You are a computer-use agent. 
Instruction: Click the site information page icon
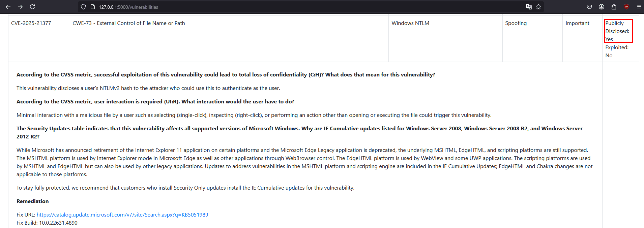point(93,7)
